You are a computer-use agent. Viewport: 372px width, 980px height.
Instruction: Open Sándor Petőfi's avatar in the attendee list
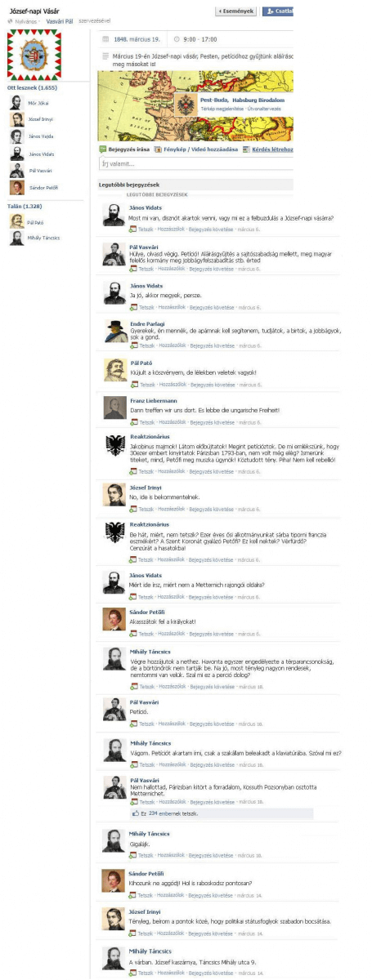coord(16,188)
